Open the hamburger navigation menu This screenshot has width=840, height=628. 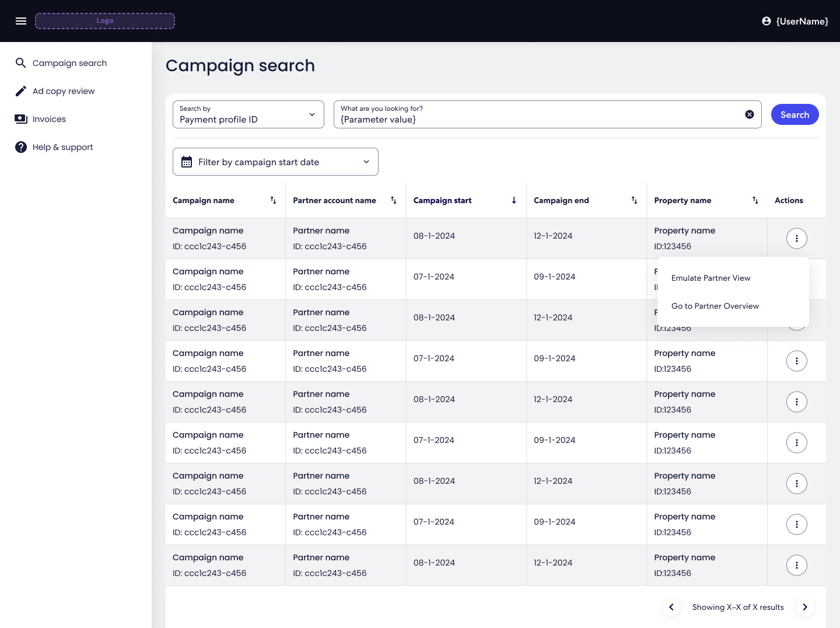21,21
